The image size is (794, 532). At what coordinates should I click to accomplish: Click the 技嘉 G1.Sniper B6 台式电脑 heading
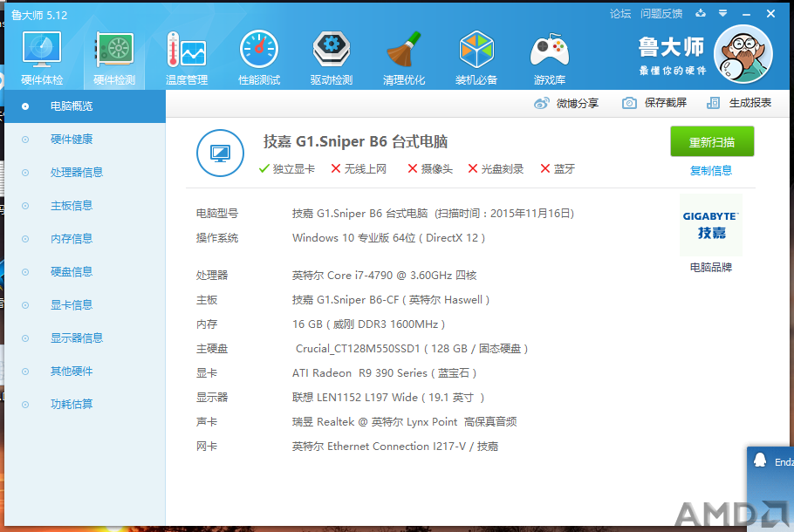355,142
